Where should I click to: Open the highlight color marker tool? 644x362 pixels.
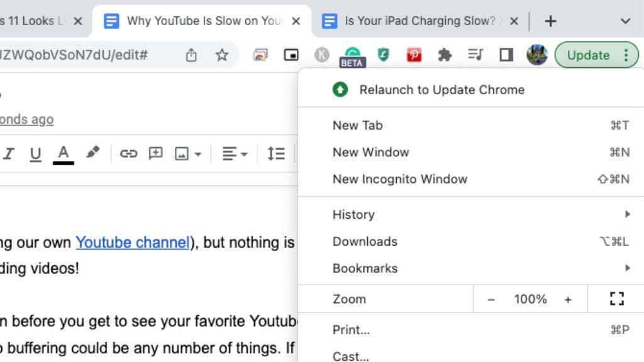coord(93,152)
